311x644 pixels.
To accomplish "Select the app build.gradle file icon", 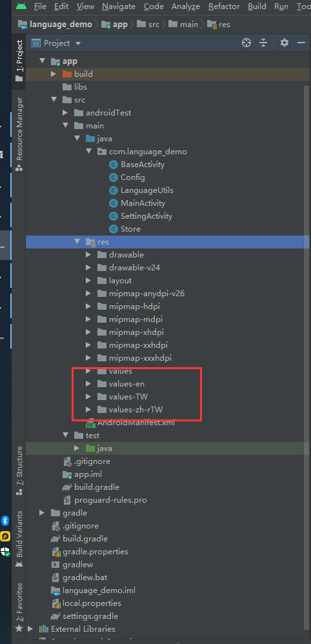I will tap(67, 487).
